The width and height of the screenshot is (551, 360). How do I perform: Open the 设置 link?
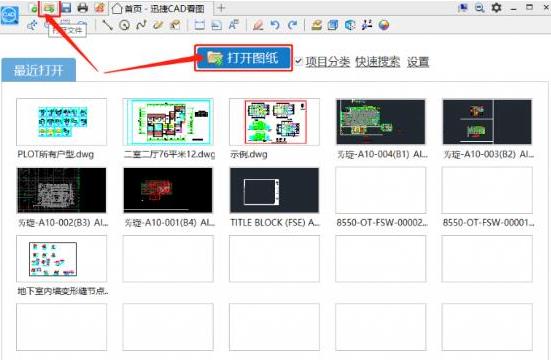(x=418, y=62)
